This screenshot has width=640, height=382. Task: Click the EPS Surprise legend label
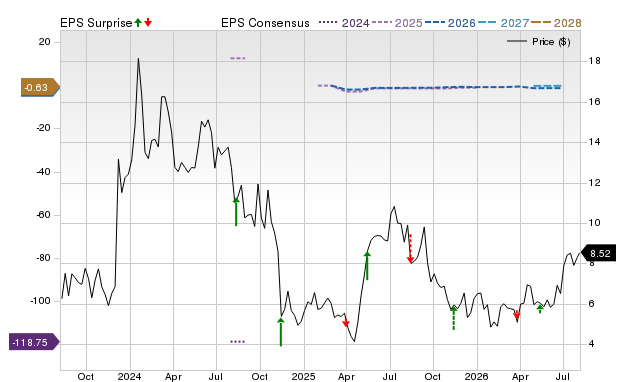click(96, 23)
